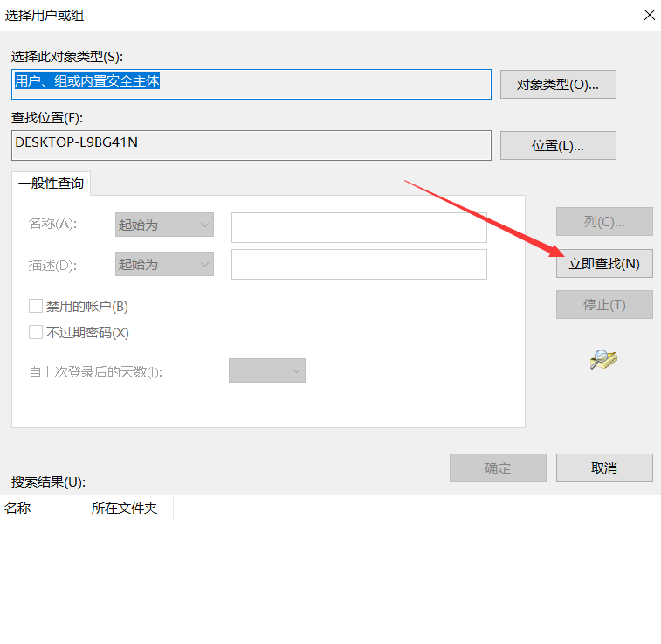
Task: Toggle 禁用的帐户(B) checkbox
Action: point(36,306)
